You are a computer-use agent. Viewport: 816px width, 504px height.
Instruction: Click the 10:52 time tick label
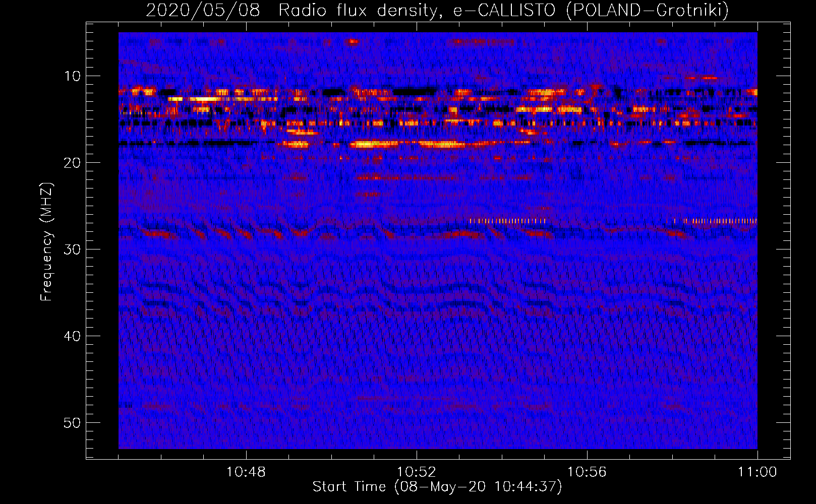click(x=417, y=472)
